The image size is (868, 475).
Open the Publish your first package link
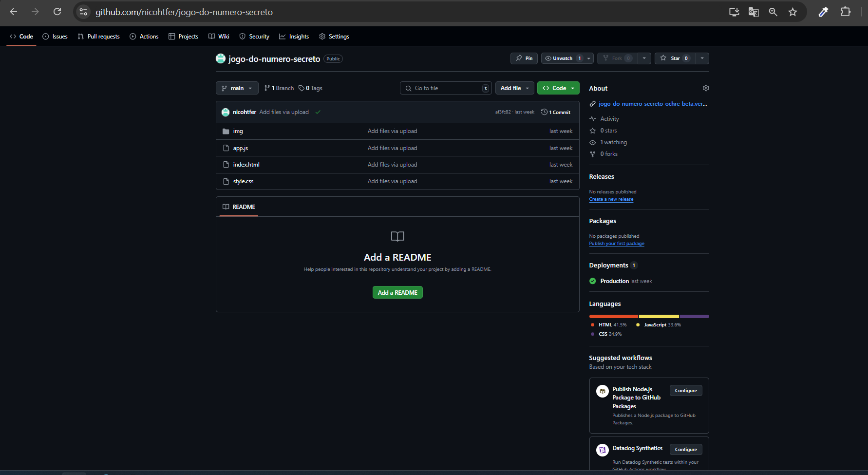(617, 244)
